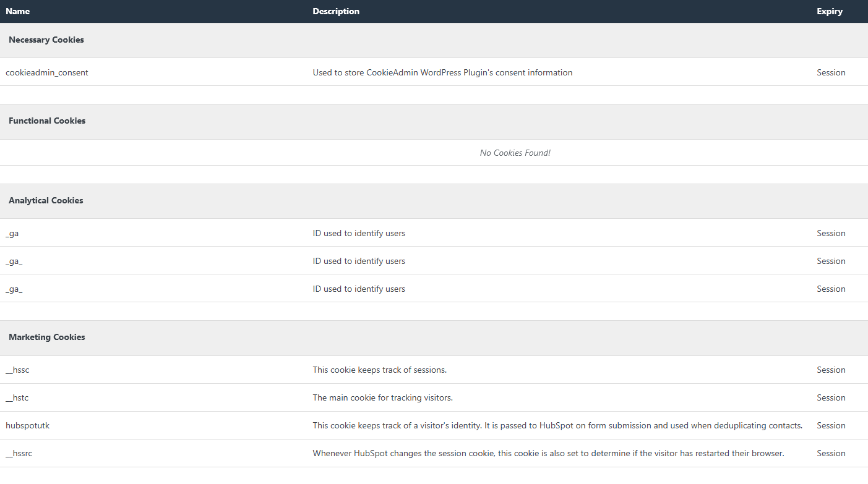Click Session expiry in the cookieadmin_consent row
The width and height of the screenshot is (868, 484).
pos(831,72)
